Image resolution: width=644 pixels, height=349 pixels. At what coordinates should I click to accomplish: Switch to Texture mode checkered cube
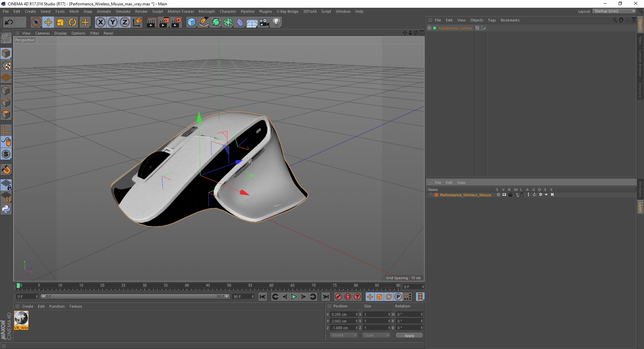point(6,66)
